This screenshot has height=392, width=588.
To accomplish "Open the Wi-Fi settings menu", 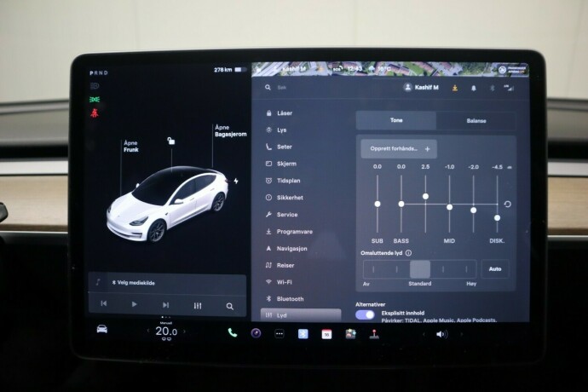I will click(279, 282).
